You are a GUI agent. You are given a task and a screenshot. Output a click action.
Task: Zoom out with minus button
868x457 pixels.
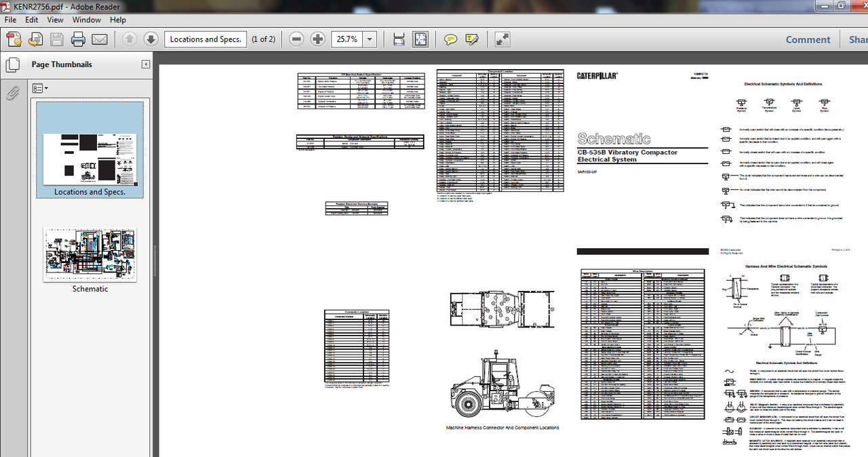[296, 39]
